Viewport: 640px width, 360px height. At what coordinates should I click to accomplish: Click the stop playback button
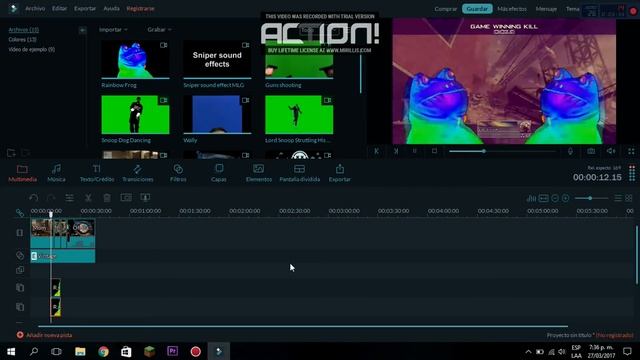[x=434, y=151]
